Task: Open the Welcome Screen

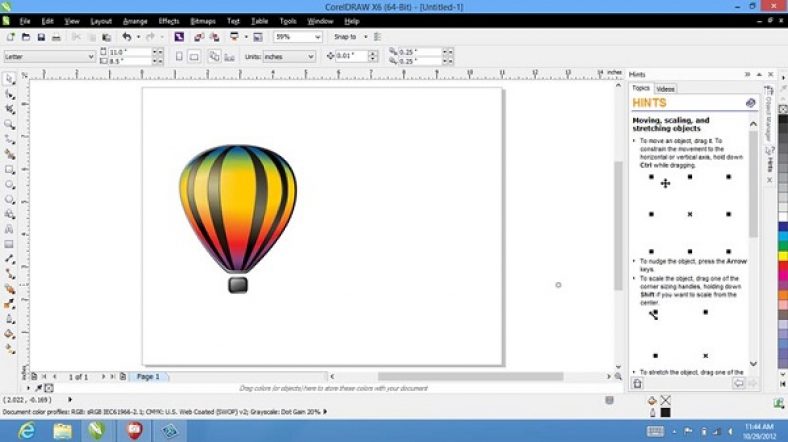Action: [258, 37]
